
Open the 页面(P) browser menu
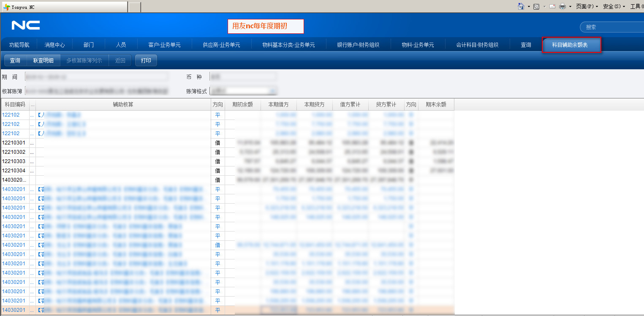pyautogui.click(x=587, y=6)
